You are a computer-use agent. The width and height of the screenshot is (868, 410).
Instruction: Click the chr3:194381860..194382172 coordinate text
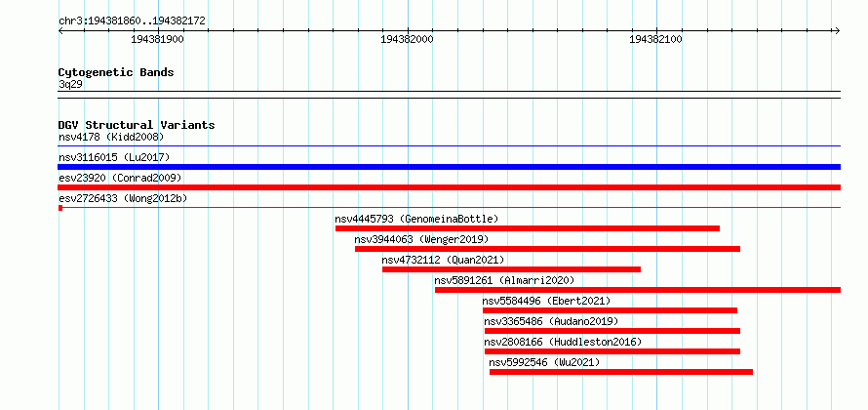pyautogui.click(x=133, y=21)
